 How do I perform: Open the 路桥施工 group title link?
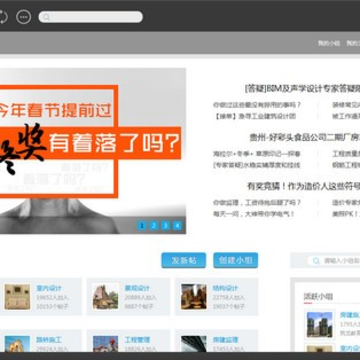[49, 340]
